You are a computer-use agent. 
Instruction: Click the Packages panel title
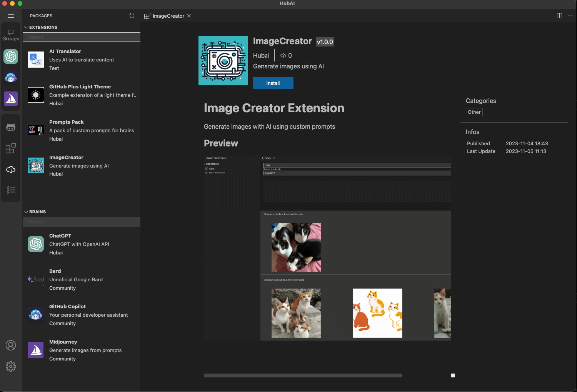coord(41,16)
